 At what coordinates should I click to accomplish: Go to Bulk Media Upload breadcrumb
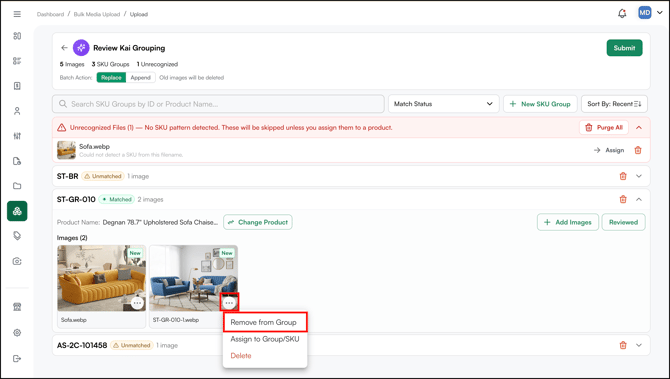coord(97,14)
